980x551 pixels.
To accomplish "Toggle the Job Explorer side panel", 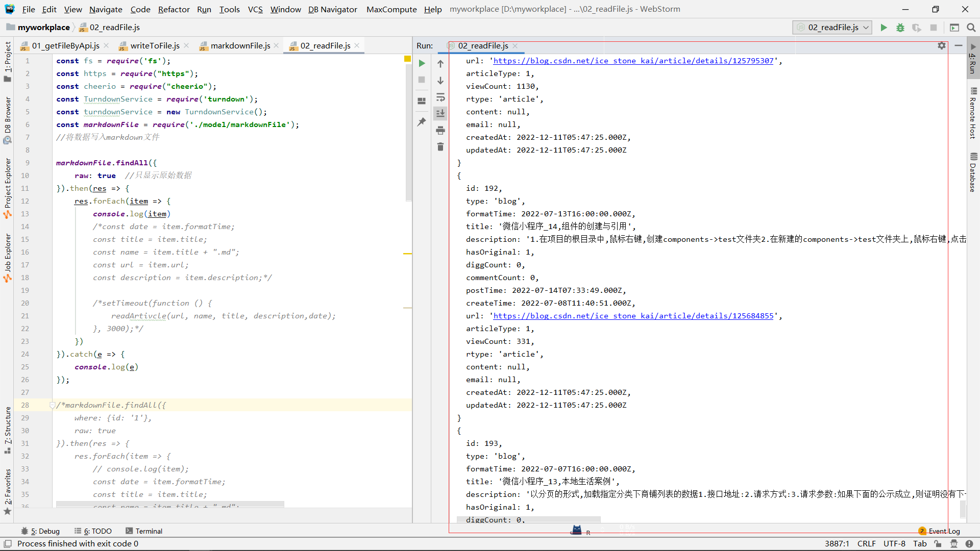I will click(x=7, y=258).
